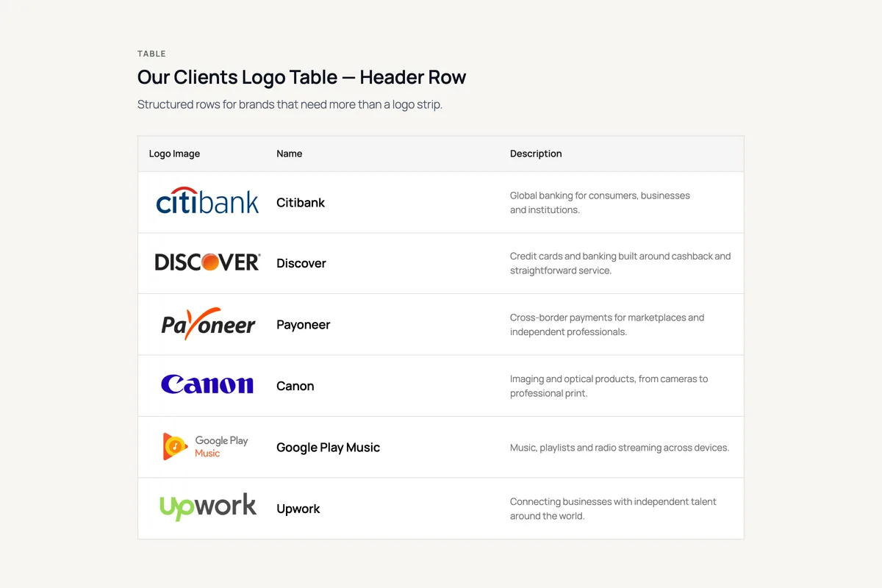Click the Payoneer logo image
This screenshot has height=588, width=882.
(207, 323)
